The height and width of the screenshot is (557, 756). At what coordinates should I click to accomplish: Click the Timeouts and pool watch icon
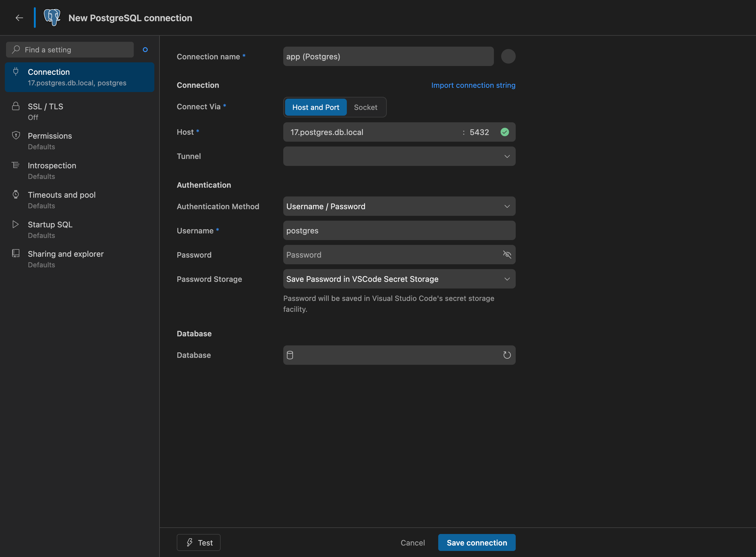(16, 194)
